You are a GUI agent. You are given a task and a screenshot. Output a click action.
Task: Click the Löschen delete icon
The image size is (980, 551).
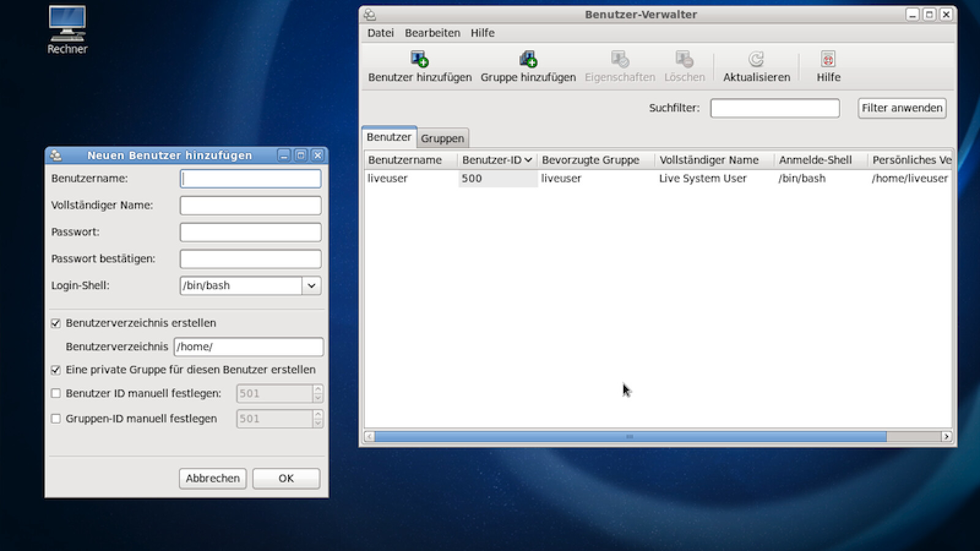(x=684, y=59)
